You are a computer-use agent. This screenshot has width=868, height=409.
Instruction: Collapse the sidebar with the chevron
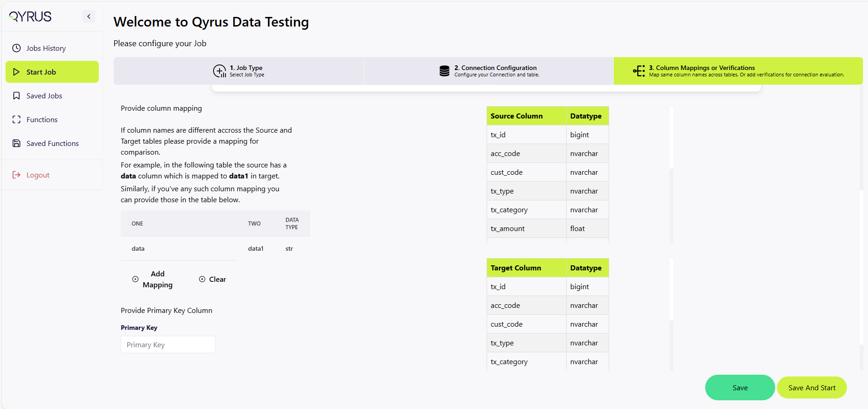click(x=89, y=16)
